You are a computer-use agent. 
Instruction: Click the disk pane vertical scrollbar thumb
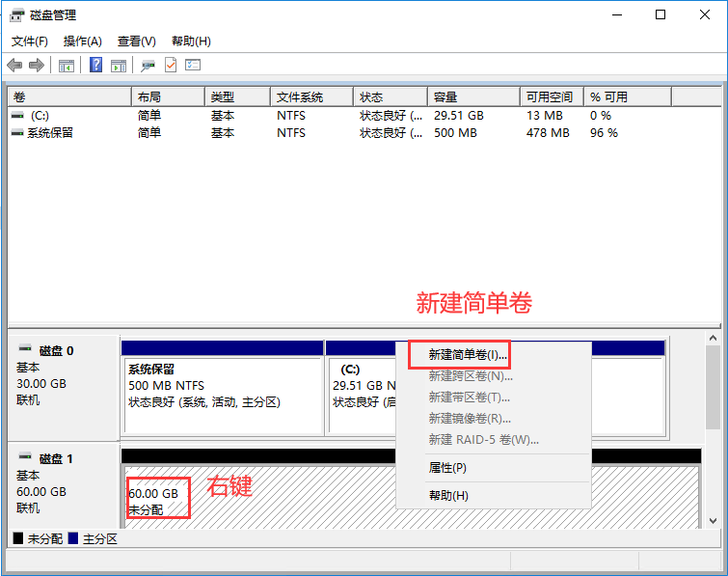[714, 388]
